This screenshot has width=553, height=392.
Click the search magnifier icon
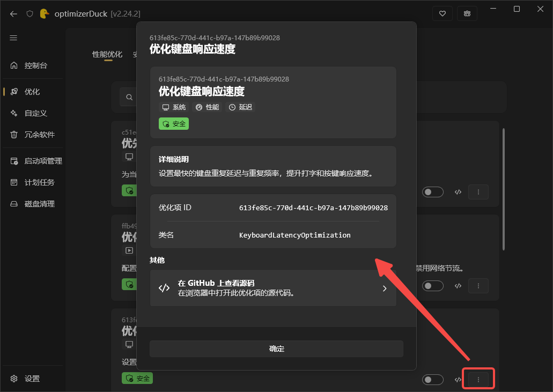129,97
